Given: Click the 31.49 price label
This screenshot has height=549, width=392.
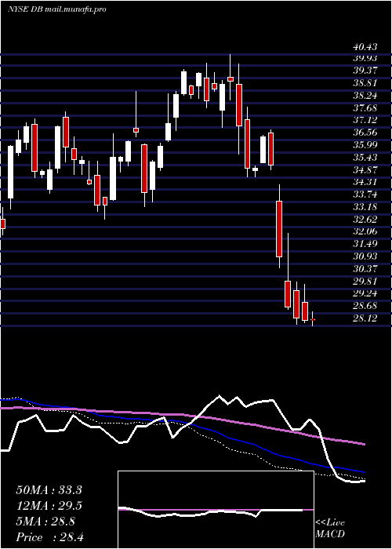Looking at the screenshot, I should [x=365, y=244].
